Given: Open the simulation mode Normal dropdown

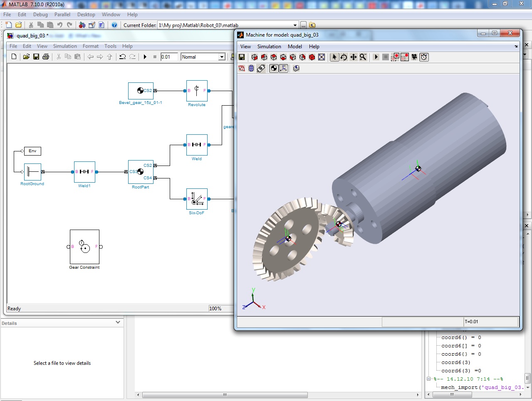Looking at the screenshot, I should coord(222,57).
